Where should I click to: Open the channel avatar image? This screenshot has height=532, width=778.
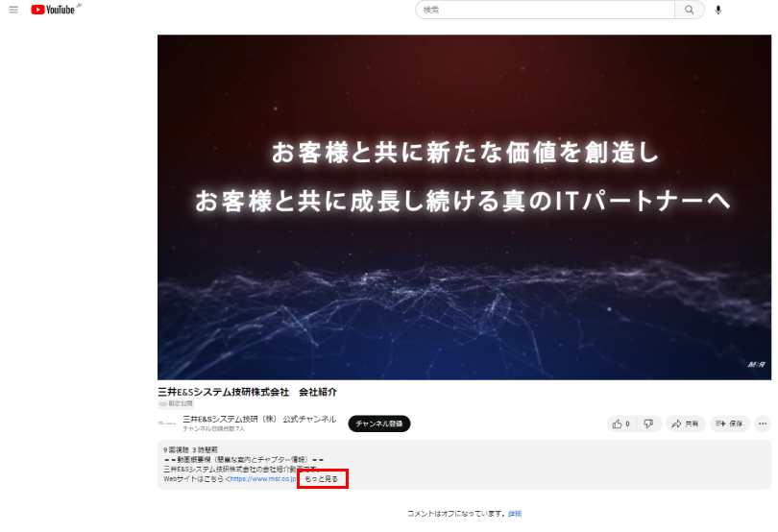pyautogui.click(x=167, y=423)
